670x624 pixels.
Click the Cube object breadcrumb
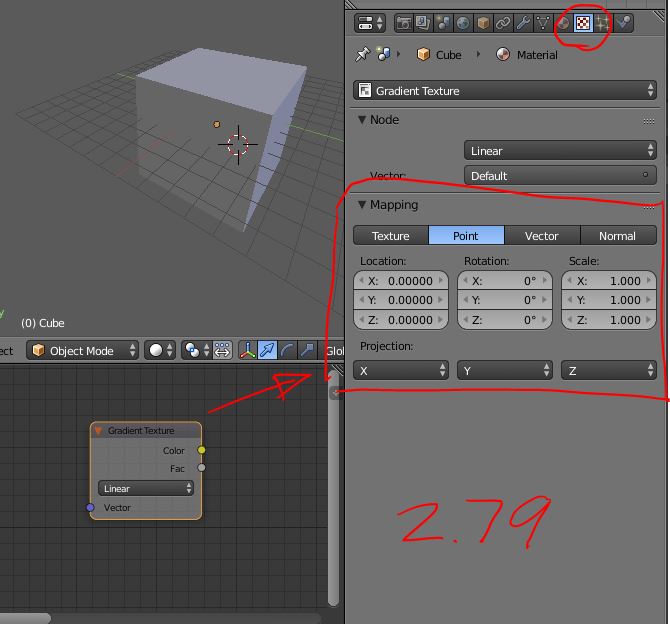(x=439, y=55)
